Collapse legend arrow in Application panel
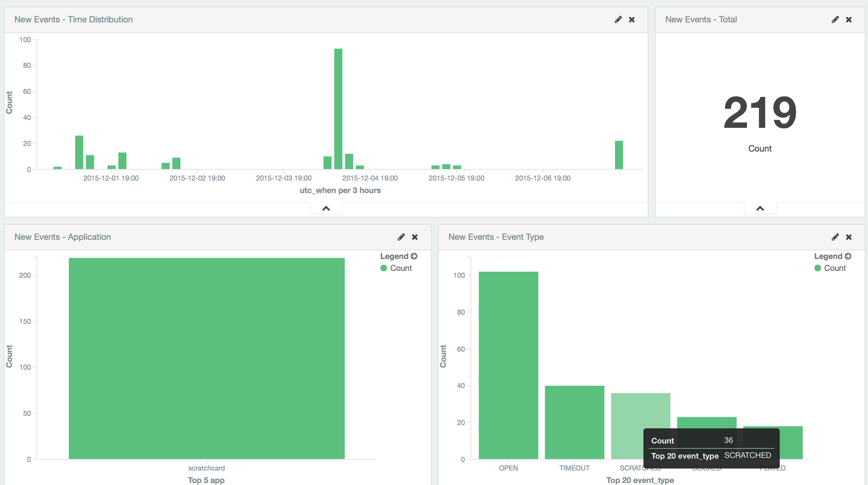Image resolution: width=868 pixels, height=485 pixels. click(x=414, y=256)
